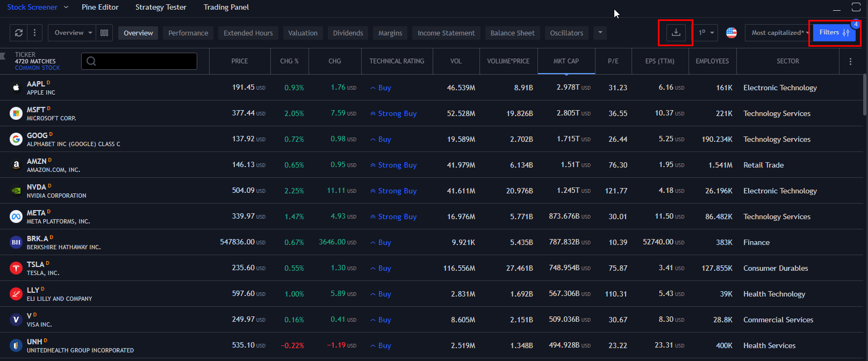
Task: Open the BRK.A ticker symbol
Action: click(x=38, y=239)
